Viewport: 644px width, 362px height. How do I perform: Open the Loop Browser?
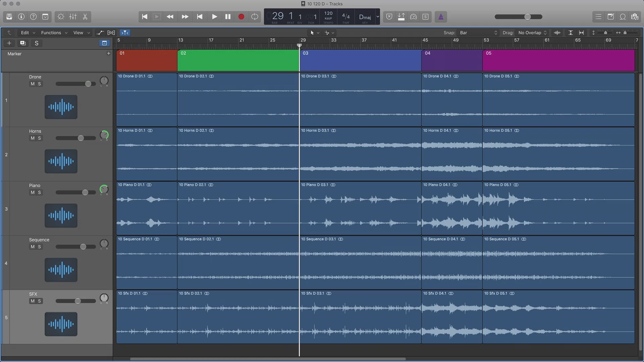tap(623, 17)
